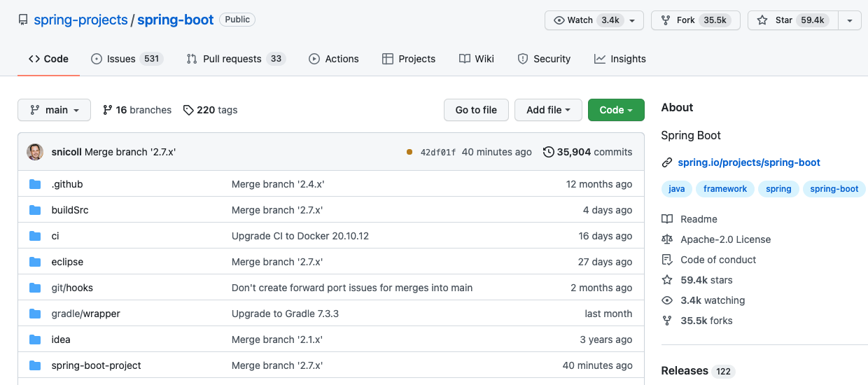Open the Projects tab
The width and height of the screenshot is (868, 385).
tap(409, 59)
